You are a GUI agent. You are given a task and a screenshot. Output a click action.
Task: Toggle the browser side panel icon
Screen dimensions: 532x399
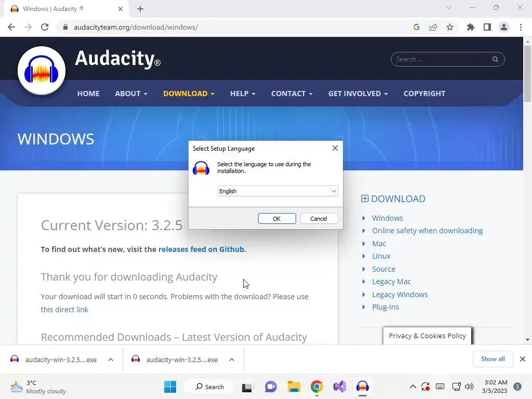coord(487,27)
